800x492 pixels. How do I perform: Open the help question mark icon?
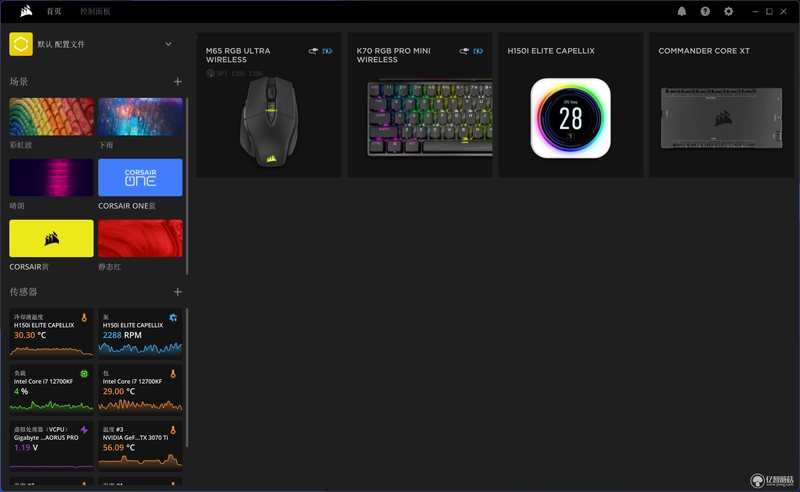[705, 11]
